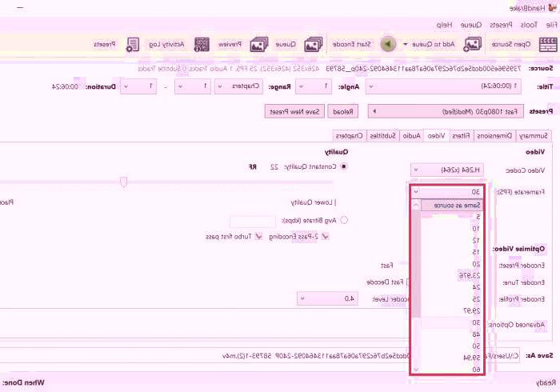
Task: Open the Queue toolbar icon
Action: [314, 45]
